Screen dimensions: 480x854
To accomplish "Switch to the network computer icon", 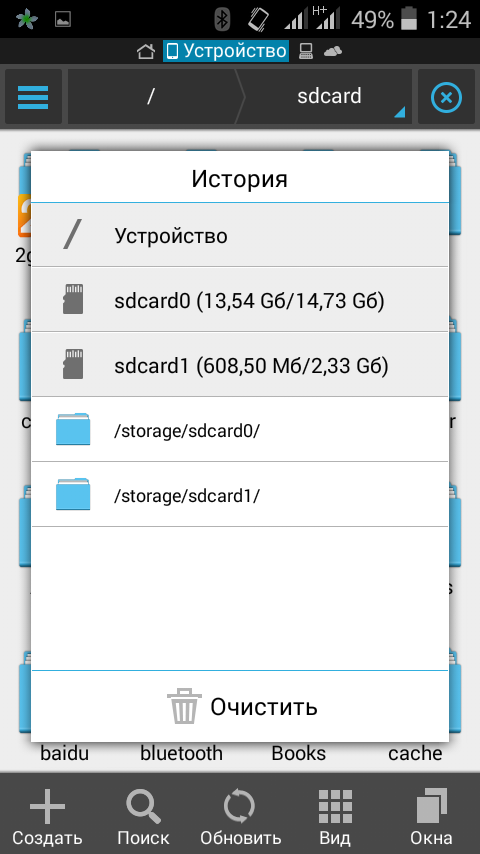I will point(306,52).
